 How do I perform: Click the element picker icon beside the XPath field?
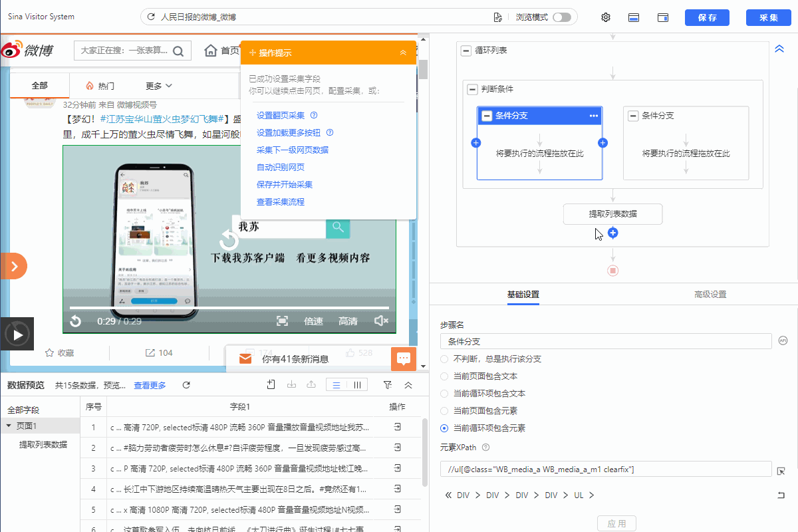coord(781,471)
